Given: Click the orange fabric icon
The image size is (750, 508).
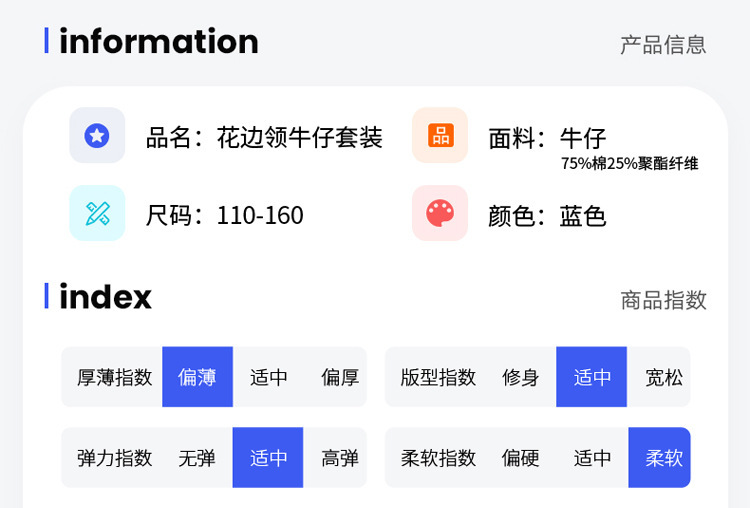Looking at the screenshot, I should coord(440,136).
